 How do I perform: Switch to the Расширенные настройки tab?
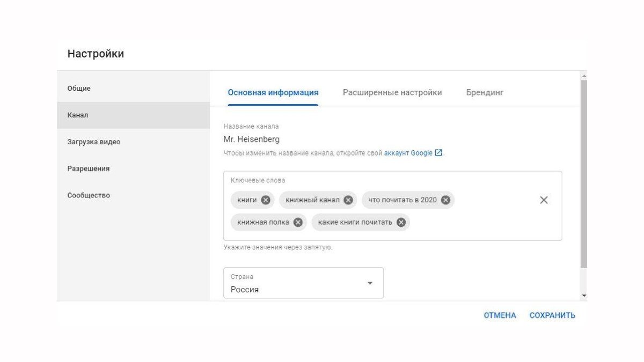point(392,92)
